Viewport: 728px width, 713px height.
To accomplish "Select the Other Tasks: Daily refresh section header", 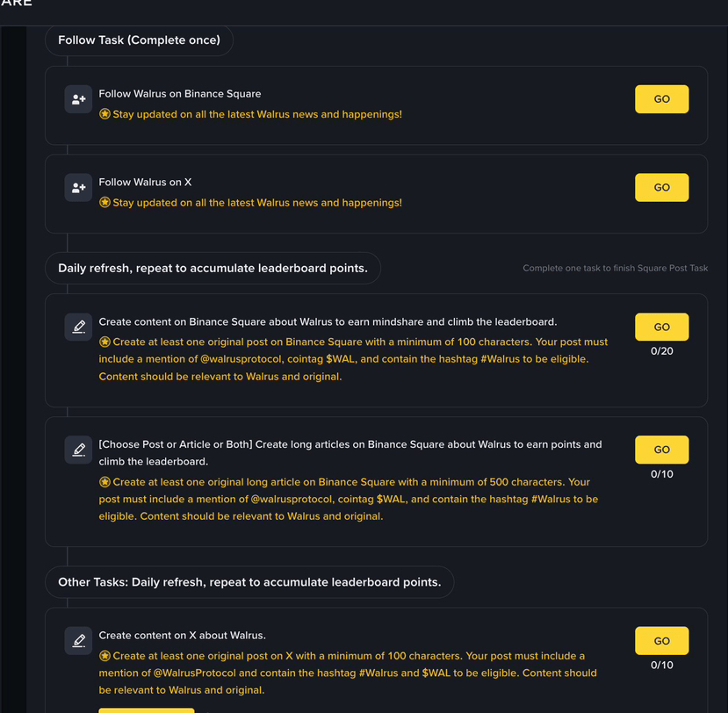I will coord(249,582).
